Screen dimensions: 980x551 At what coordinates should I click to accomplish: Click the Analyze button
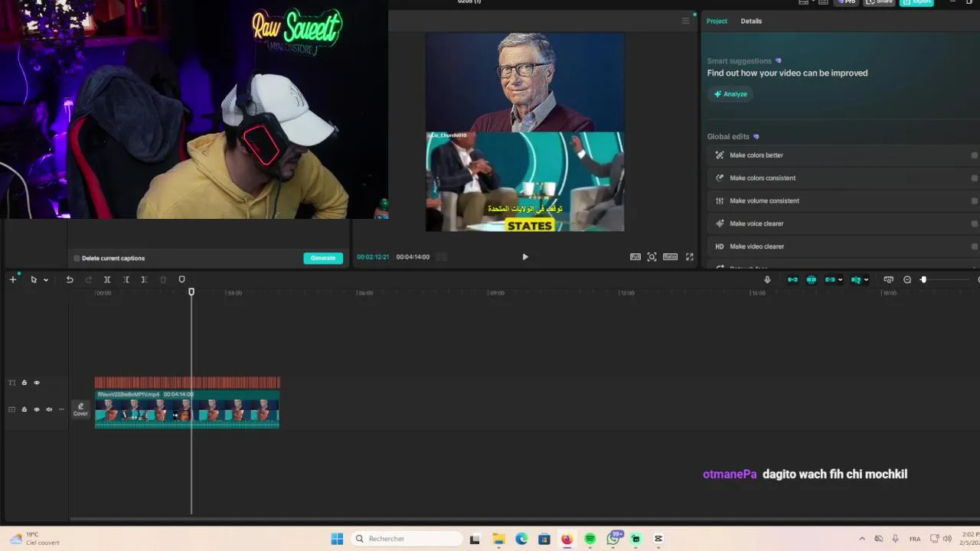[x=730, y=94]
